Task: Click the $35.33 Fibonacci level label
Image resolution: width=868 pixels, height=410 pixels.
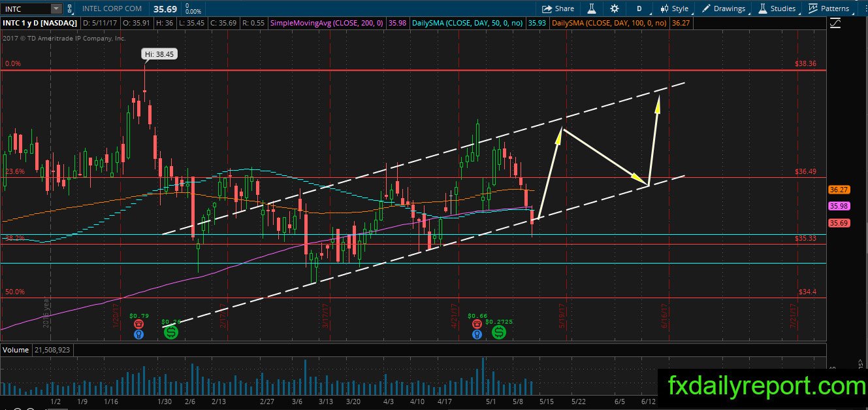Action: point(806,239)
